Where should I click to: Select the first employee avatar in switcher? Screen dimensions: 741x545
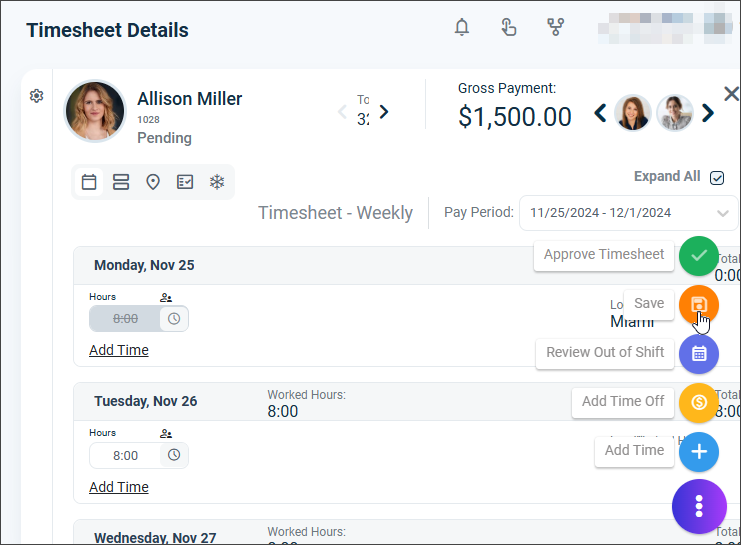coord(633,113)
